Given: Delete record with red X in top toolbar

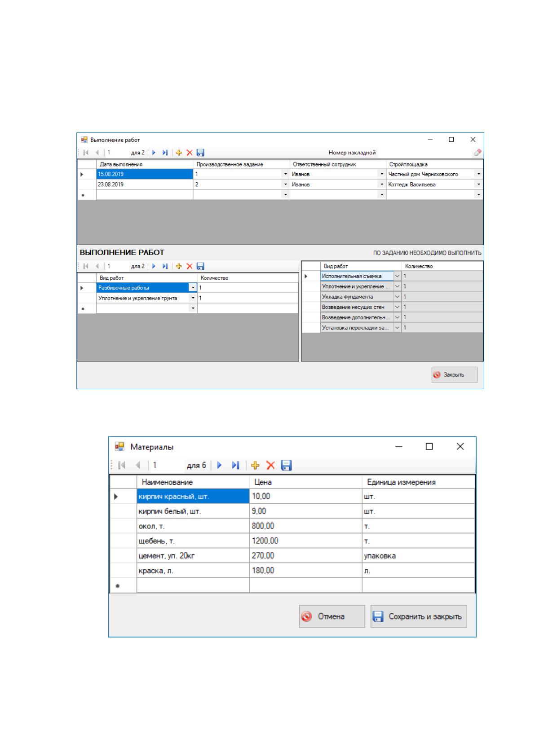Looking at the screenshot, I should click(190, 153).
